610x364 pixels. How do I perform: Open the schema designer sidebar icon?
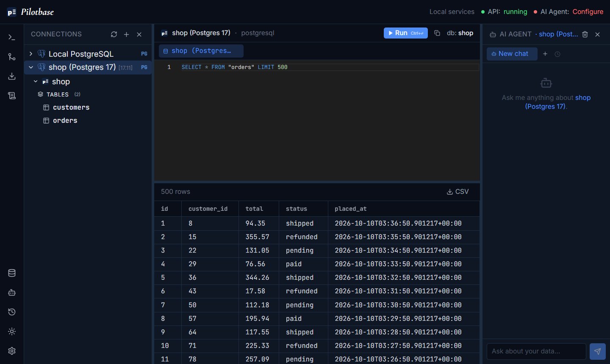12,96
